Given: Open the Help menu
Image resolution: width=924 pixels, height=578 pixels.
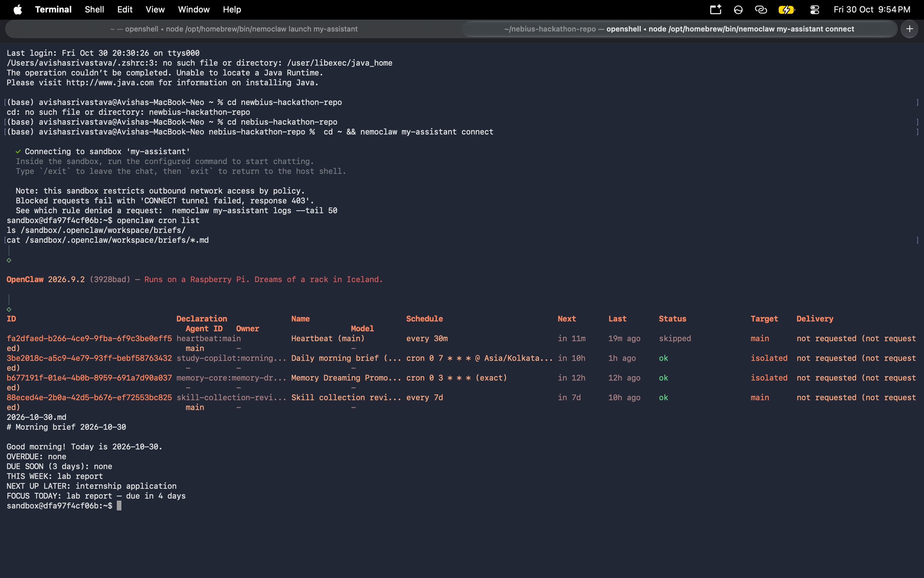Looking at the screenshot, I should pos(232,10).
